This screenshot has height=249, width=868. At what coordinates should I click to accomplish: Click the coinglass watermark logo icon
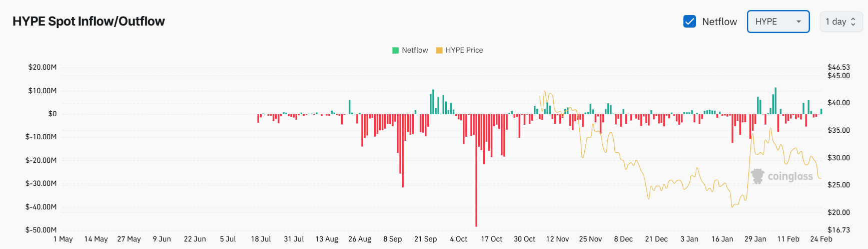point(757,176)
